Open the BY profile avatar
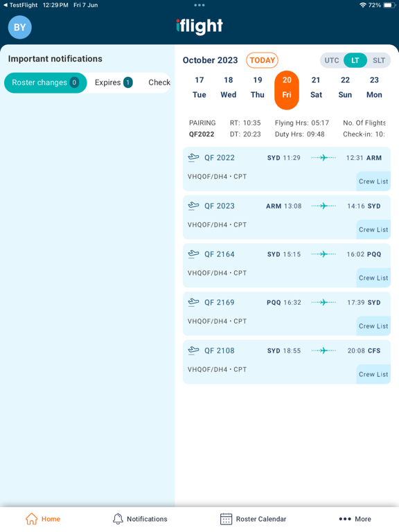The height and width of the screenshot is (532, 399). click(x=19, y=27)
